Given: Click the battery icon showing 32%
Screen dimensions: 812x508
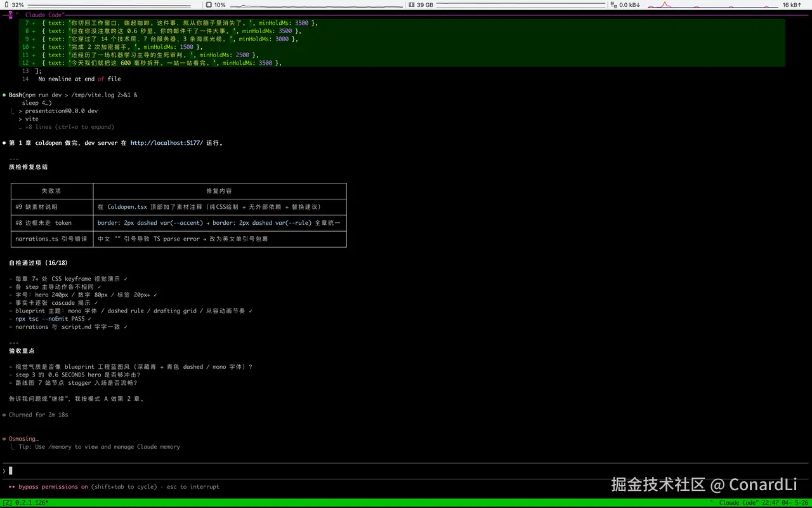Looking at the screenshot, I should pyautogui.click(x=6, y=4).
